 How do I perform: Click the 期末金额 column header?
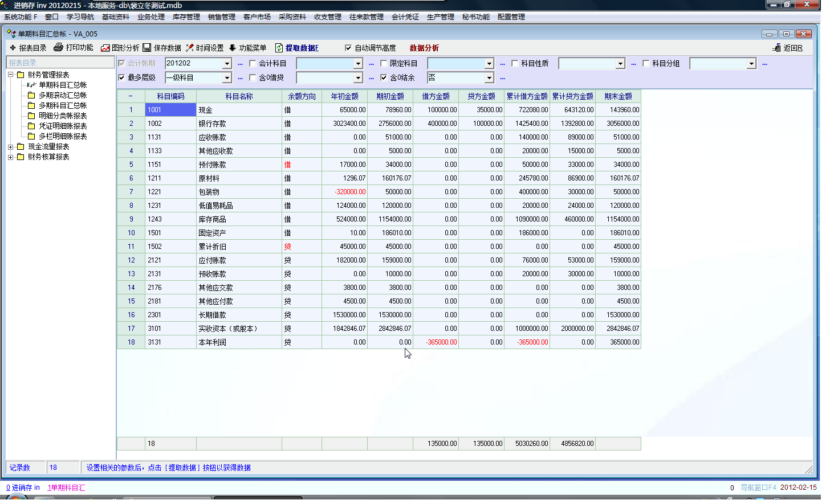[618, 96]
